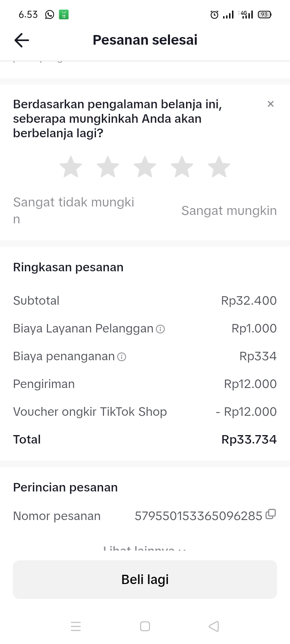Tap the order number value
Screen dimensions: 290x644
pos(198,516)
